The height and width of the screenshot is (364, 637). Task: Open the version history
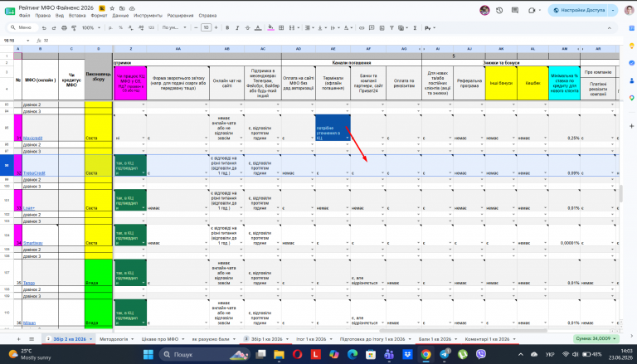[x=499, y=10]
